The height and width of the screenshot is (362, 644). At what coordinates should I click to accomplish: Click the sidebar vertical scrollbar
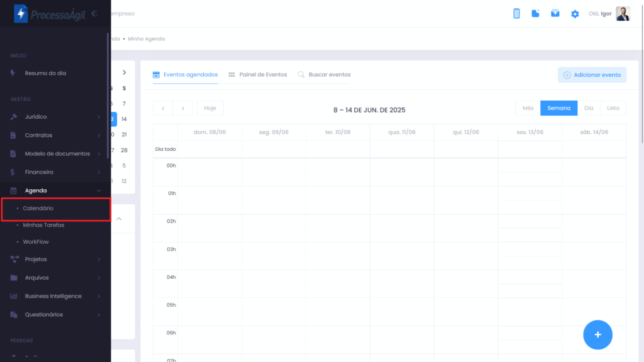pos(108,96)
